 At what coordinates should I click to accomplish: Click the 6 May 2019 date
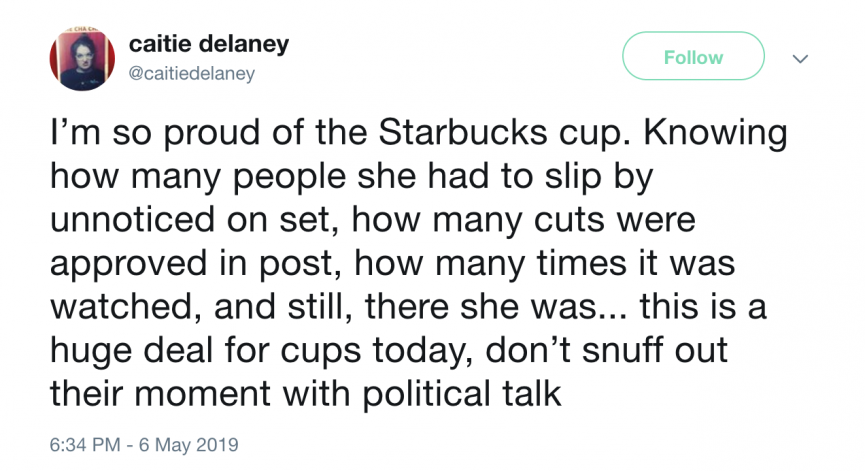point(189,445)
